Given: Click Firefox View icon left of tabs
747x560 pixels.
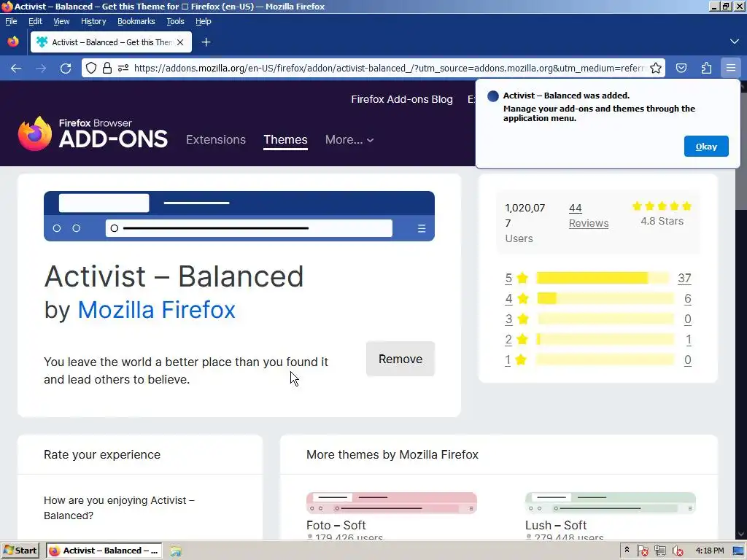Looking at the screenshot, I should coord(13,42).
